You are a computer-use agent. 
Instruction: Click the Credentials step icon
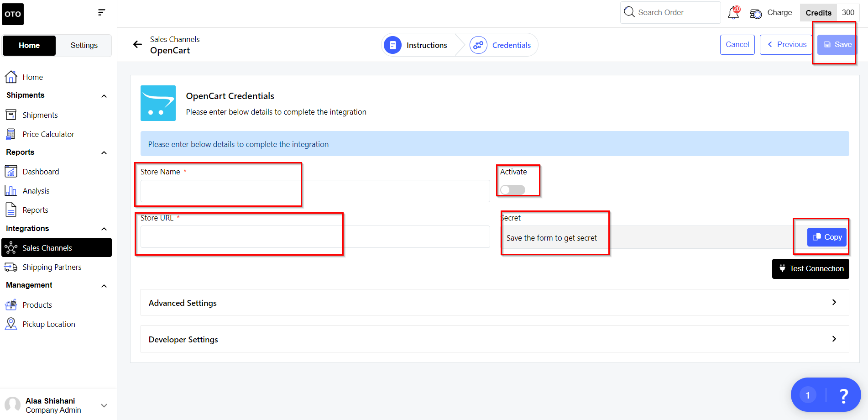click(478, 45)
